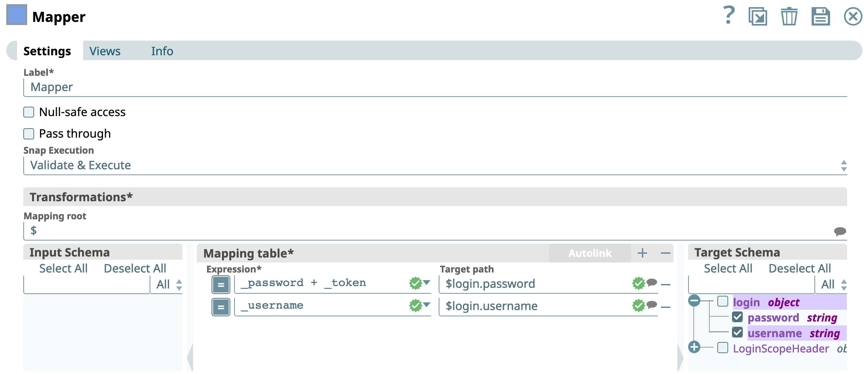Enable Null-safe access checkbox
This screenshot has width=868, height=374.
[29, 112]
